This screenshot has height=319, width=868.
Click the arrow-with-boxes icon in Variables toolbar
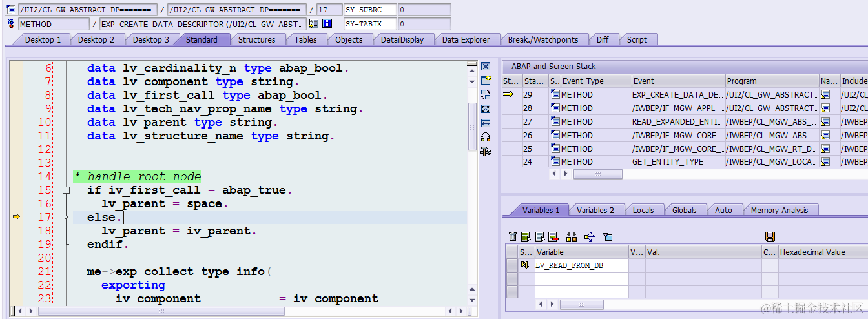tap(589, 236)
